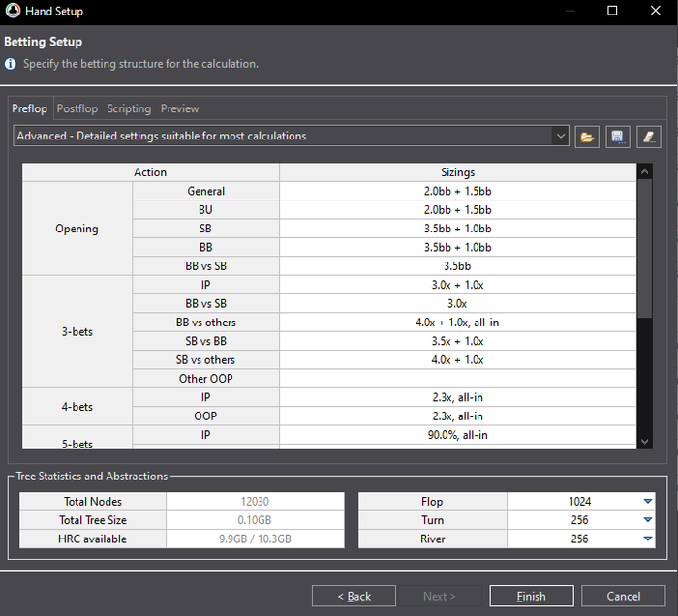Image resolution: width=678 pixels, height=616 pixels.
Task: Click the floppy disk save icon
Action: 618,137
